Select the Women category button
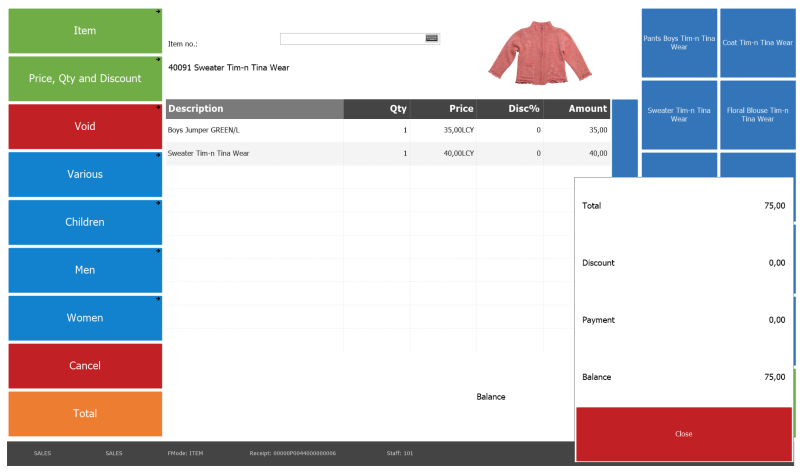 pos(85,318)
